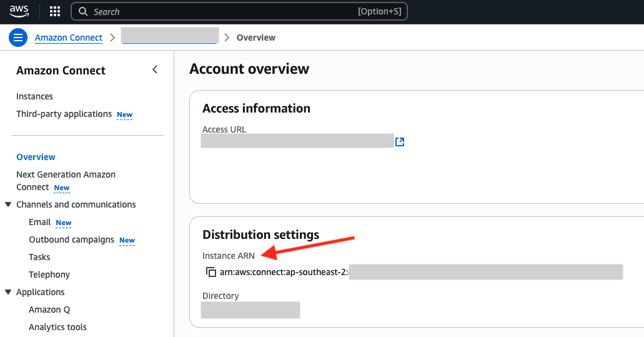644x337 pixels.
Task: Click the Access information heading
Action: coord(256,108)
